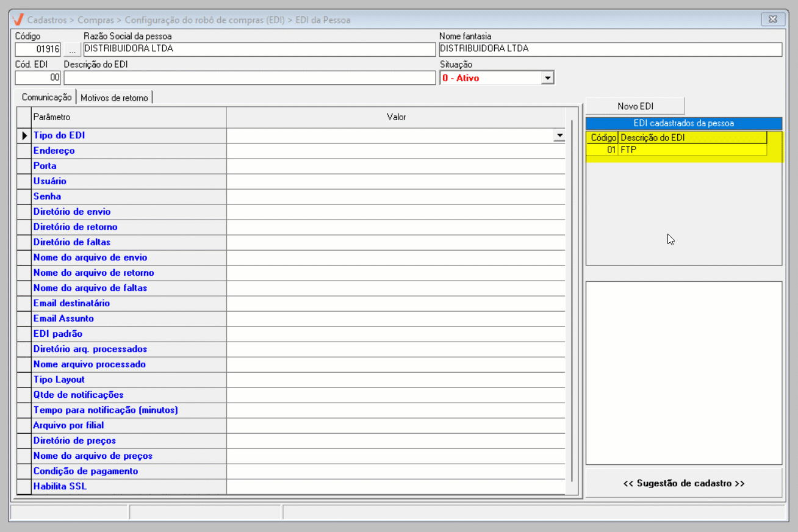
Task: Click the orange checkmark application logo icon
Action: pos(18,20)
